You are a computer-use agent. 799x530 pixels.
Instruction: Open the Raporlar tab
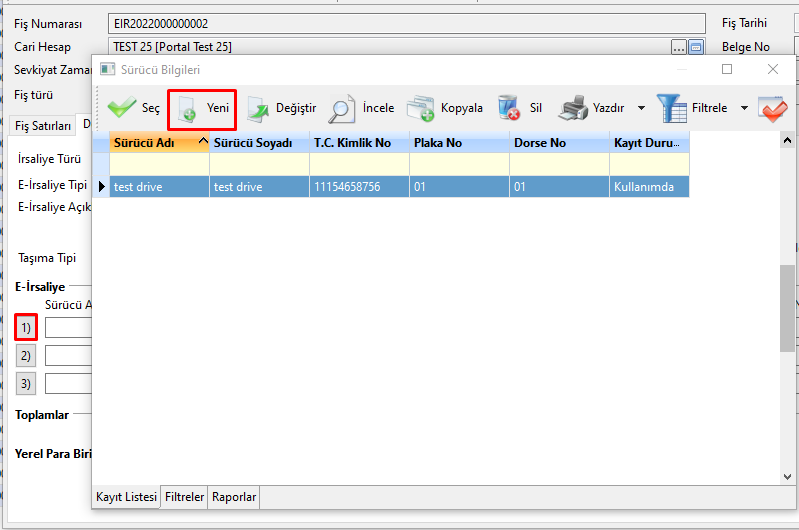[x=233, y=497]
